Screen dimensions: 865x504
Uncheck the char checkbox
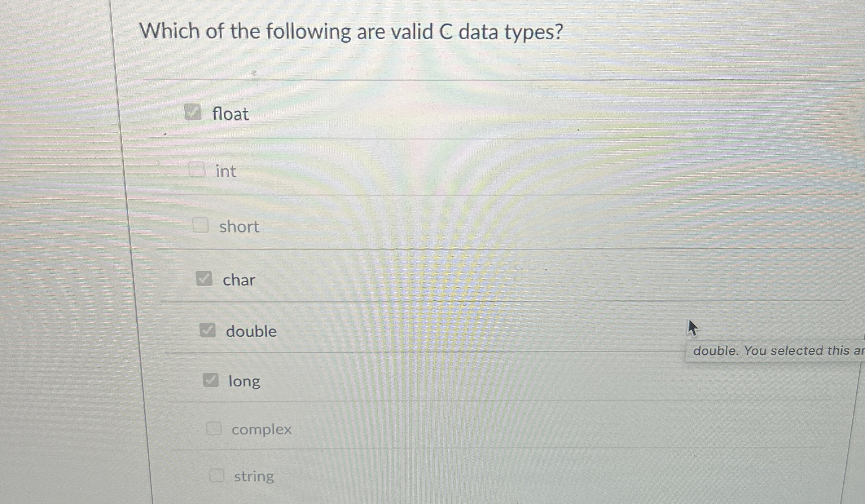pyautogui.click(x=205, y=278)
